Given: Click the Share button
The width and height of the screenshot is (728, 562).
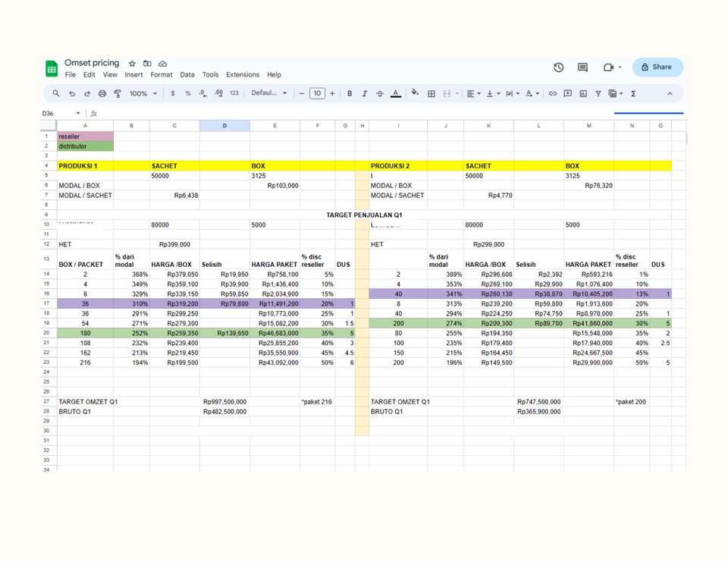Looking at the screenshot, I should coord(657,68).
